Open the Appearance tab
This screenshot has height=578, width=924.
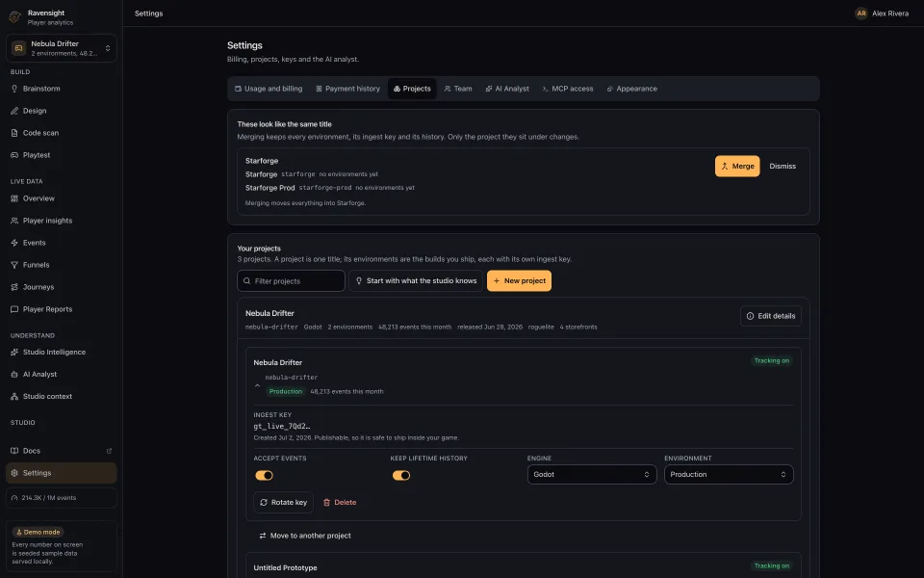pos(631,89)
